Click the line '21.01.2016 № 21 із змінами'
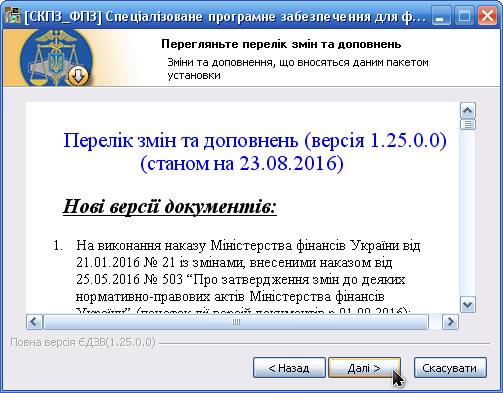 click(x=234, y=263)
